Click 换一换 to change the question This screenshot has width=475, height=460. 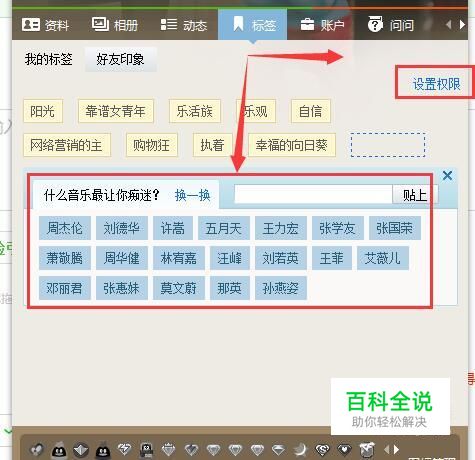tap(193, 195)
